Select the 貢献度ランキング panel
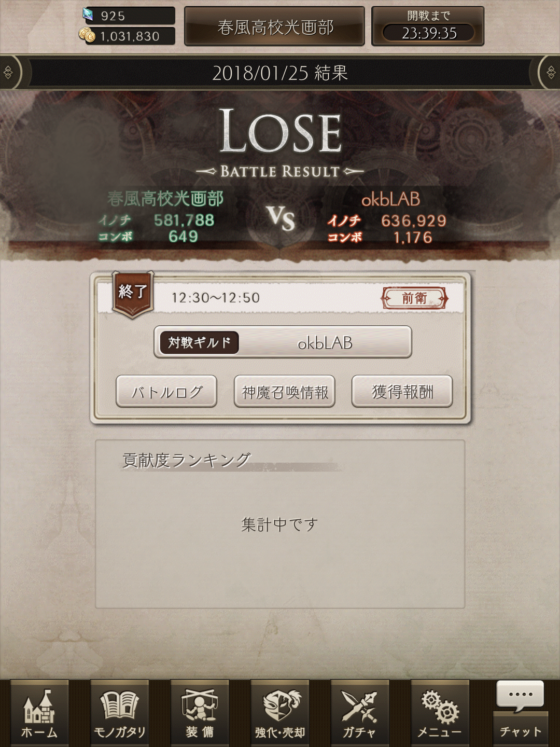 click(x=280, y=524)
